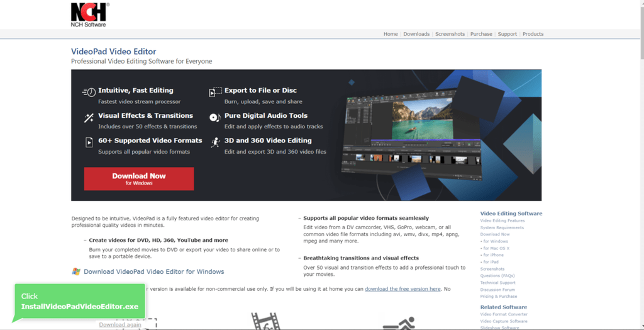Click 'Professional Video Editing Software for Everyone' subtitle
The width and height of the screenshot is (644, 330).
coord(142,61)
